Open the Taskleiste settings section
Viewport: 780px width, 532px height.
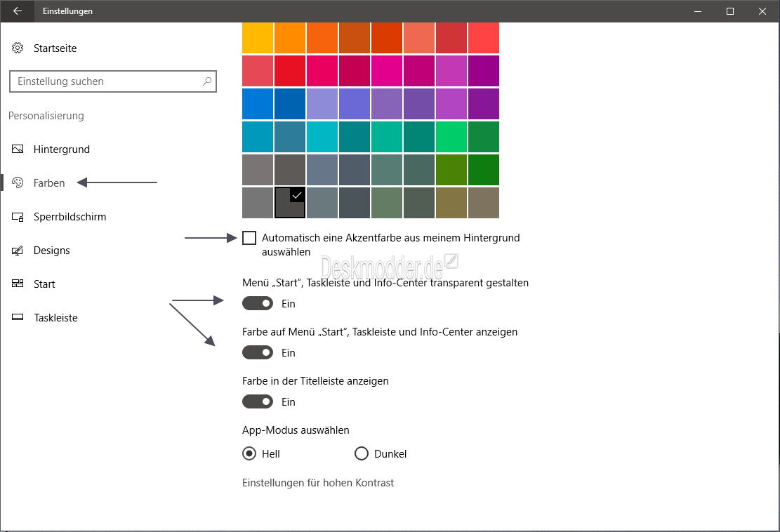point(55,318)
